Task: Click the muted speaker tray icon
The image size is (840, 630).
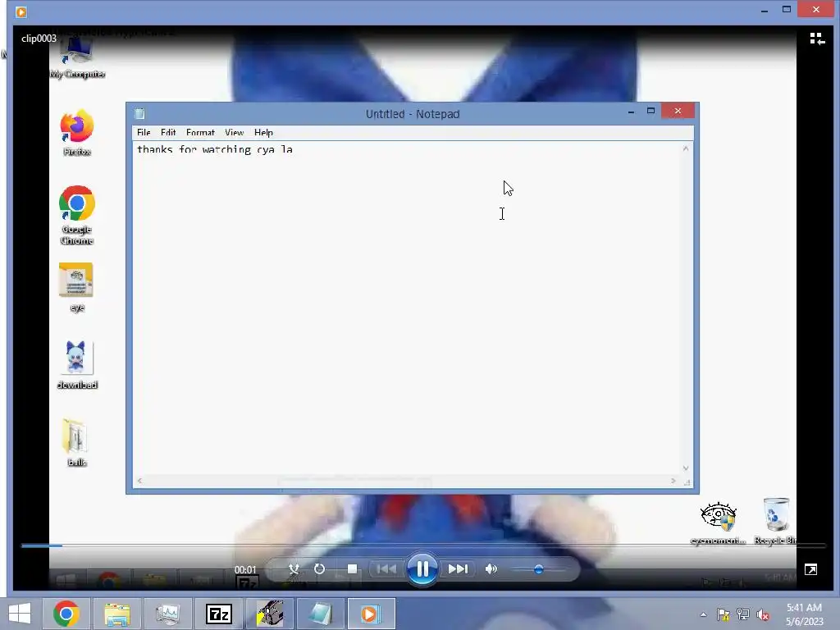Action: (763, 614)
